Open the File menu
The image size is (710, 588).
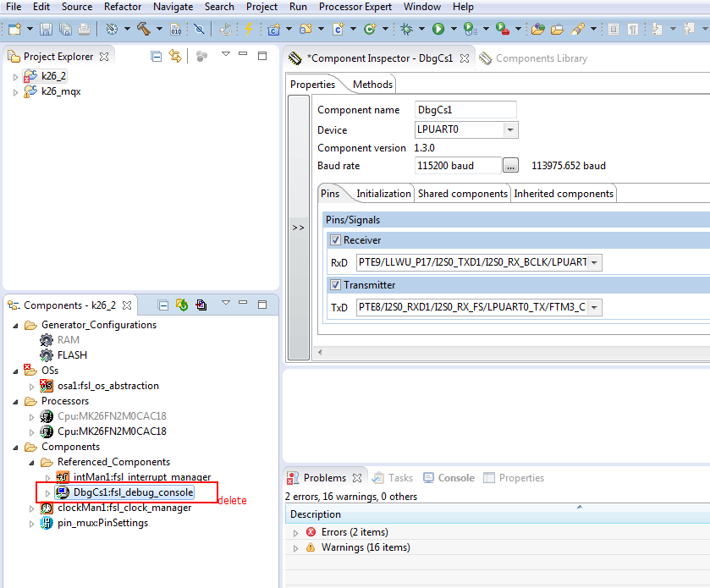14,7
